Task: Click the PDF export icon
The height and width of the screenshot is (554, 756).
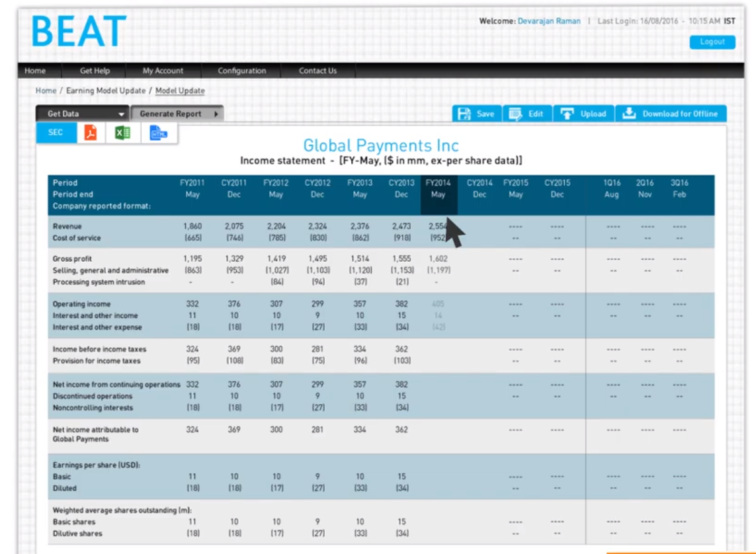Action: click(x=90, y=132)
